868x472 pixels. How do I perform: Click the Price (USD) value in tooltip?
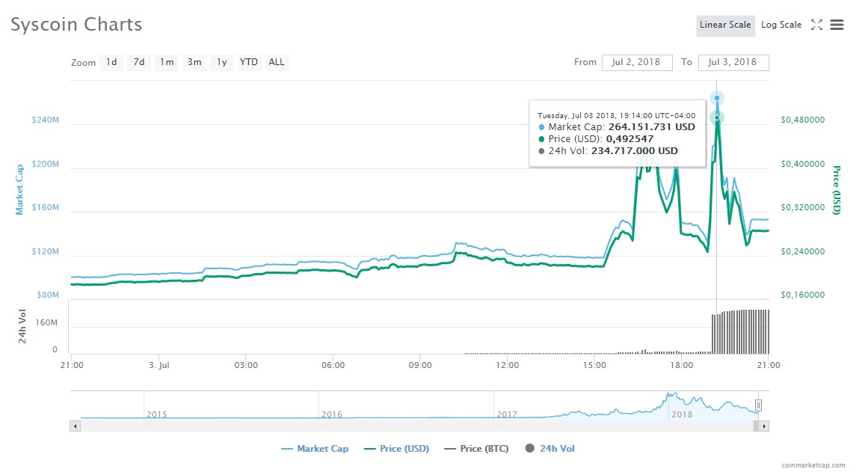click(630, 139)
